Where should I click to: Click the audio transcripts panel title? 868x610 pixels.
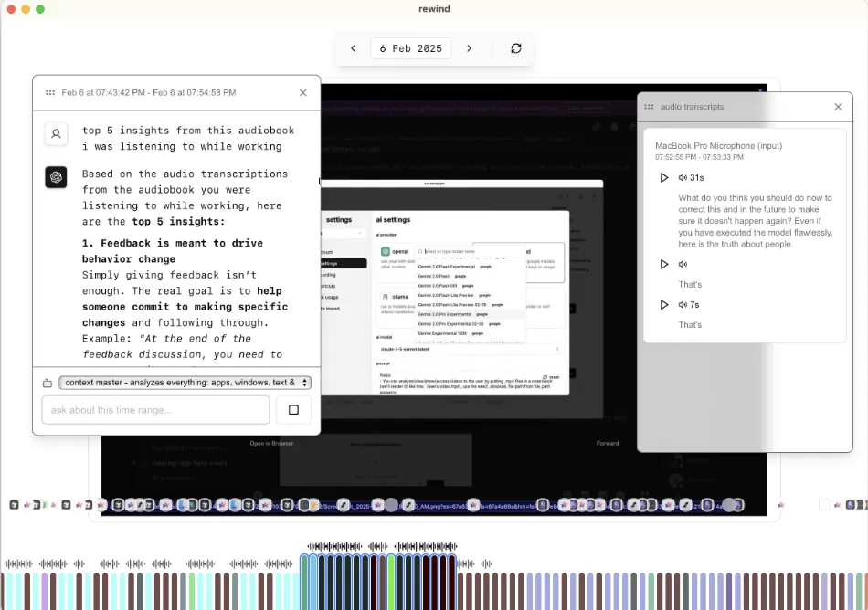point(692,107)
